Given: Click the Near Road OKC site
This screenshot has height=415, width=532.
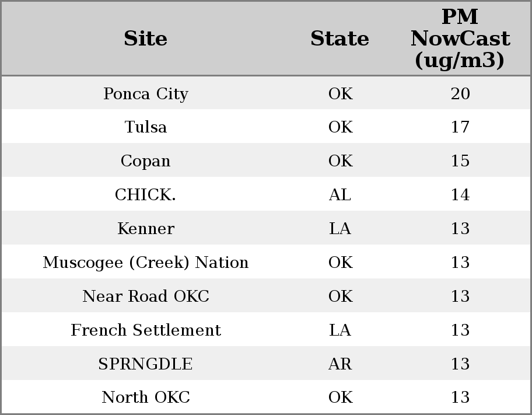Looking at the screenshot, I should tap(145, 297).
